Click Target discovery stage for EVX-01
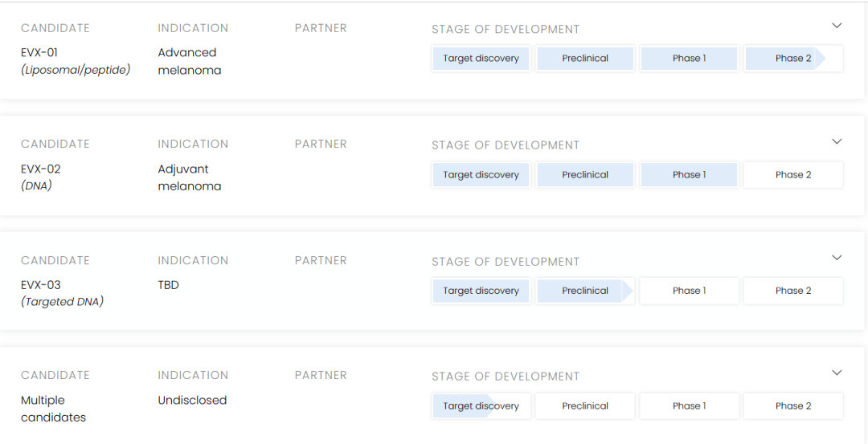The height and width of the screenshot is (444, 868). [481, 59]
